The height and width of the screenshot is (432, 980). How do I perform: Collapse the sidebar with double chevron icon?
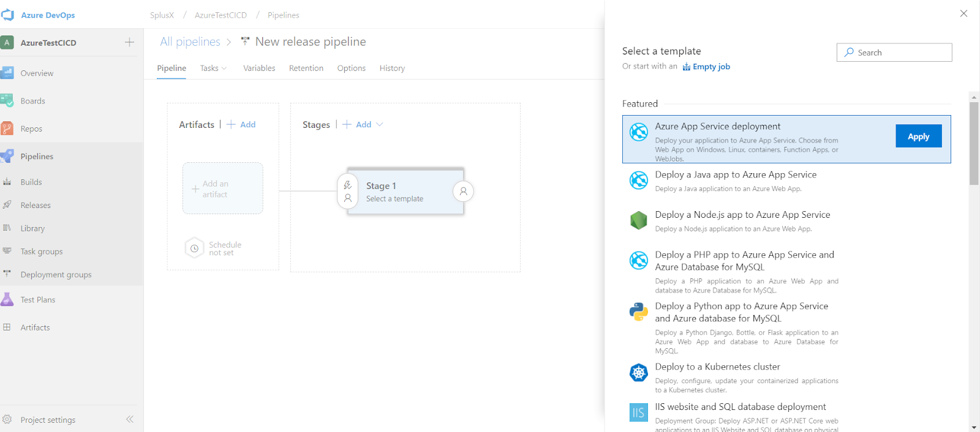pyautogui.click(x=130, y=419)
